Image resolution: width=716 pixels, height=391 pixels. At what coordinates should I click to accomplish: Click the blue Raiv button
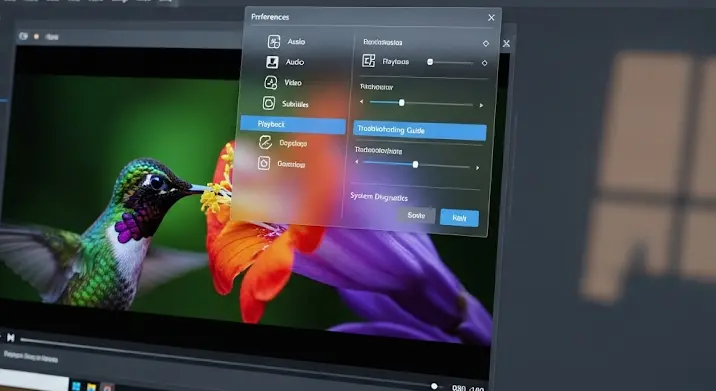459,218
